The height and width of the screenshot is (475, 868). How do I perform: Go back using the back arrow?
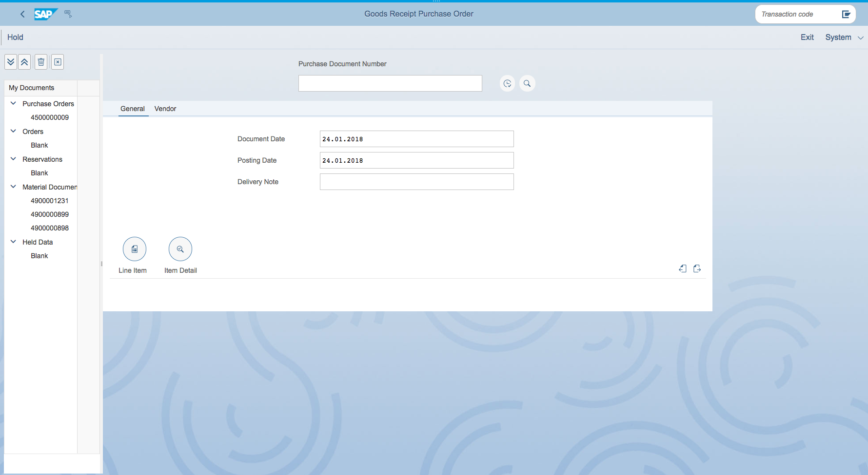pyautogui.click(x=22, y=14)
